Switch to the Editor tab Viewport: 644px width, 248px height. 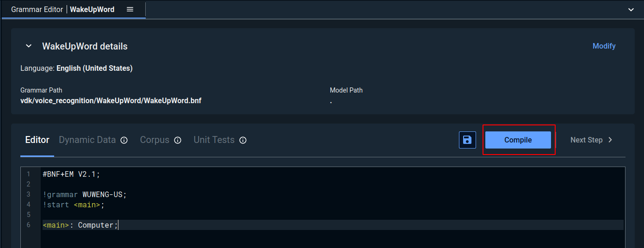(37, 140)
